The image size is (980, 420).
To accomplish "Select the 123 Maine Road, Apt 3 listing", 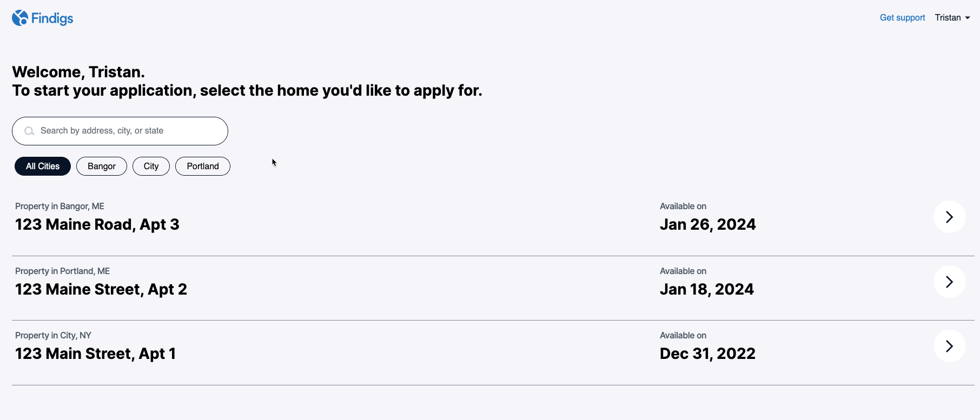I will point(97,224).
